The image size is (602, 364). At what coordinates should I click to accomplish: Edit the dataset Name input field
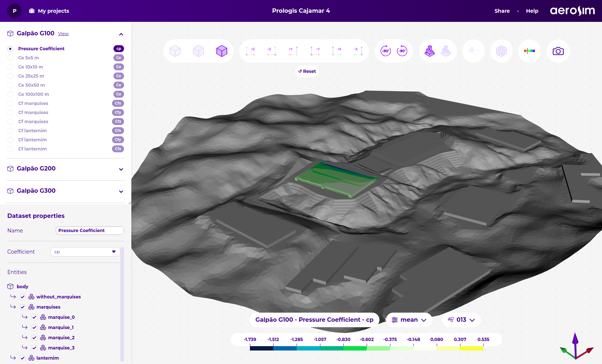[90, 231]
